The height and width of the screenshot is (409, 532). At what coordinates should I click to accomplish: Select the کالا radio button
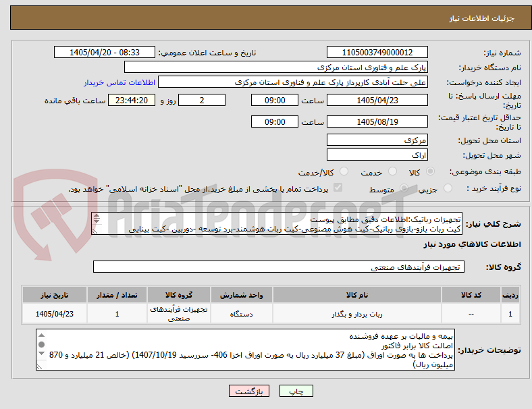pos(430,171)
